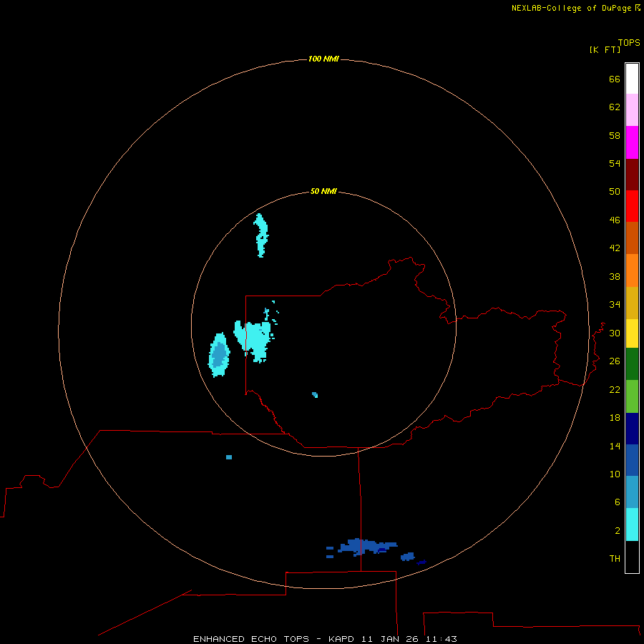
Task: Click the 2 legend value label
Action: (x=618, y=531)
